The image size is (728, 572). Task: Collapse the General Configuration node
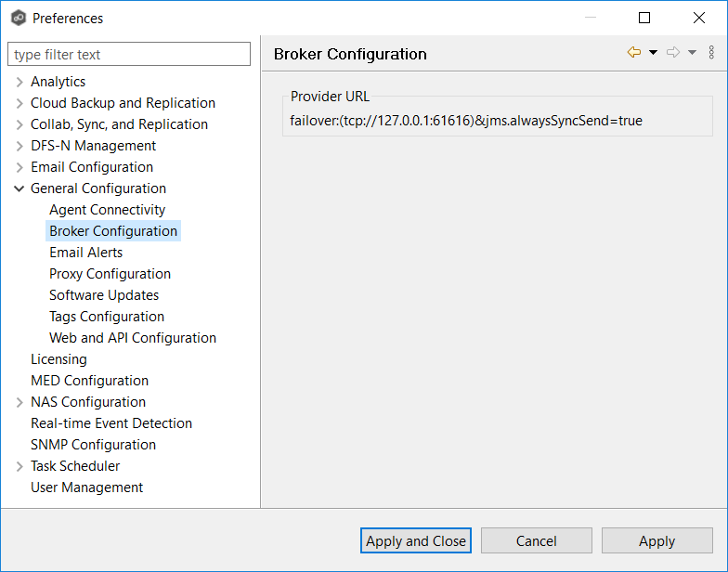click(x=19, y=188)
